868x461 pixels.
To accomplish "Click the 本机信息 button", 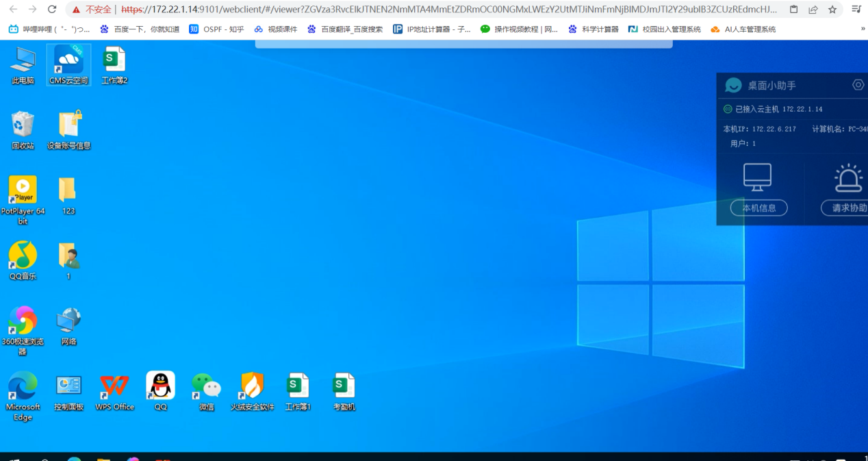I will click(758, 208).
